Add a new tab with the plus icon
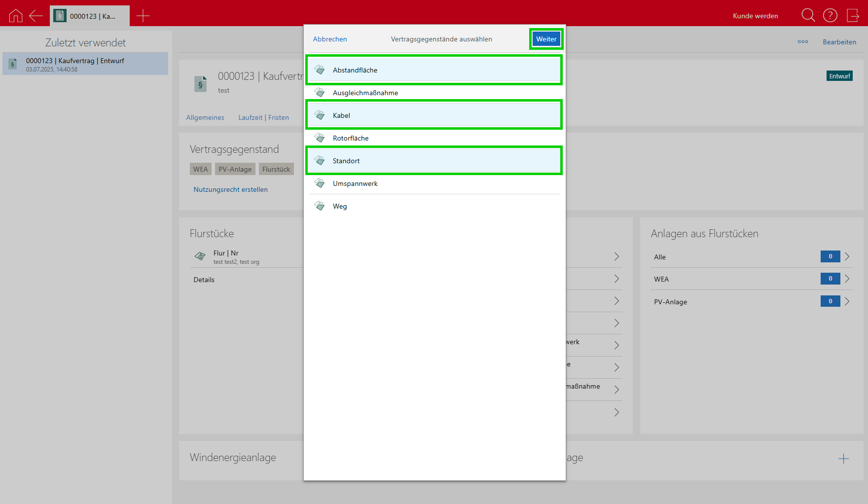868x504 pixels. tap(143, 16)
